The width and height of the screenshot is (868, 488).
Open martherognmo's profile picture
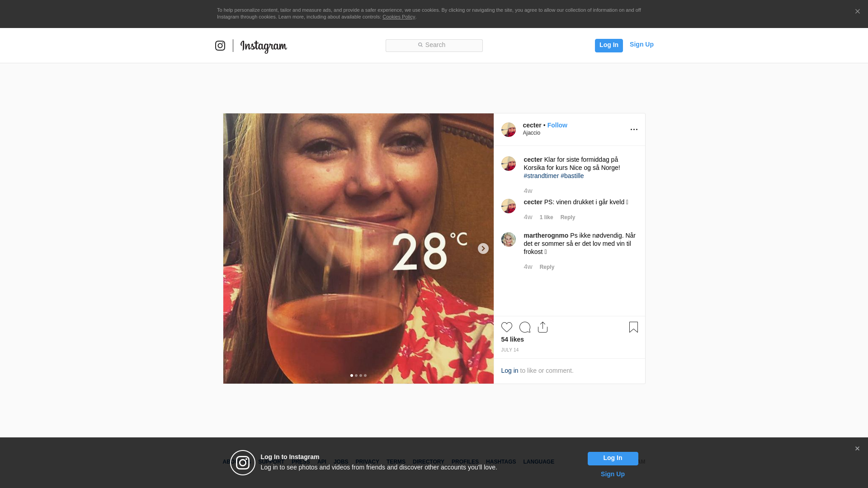tap(509, 239)
